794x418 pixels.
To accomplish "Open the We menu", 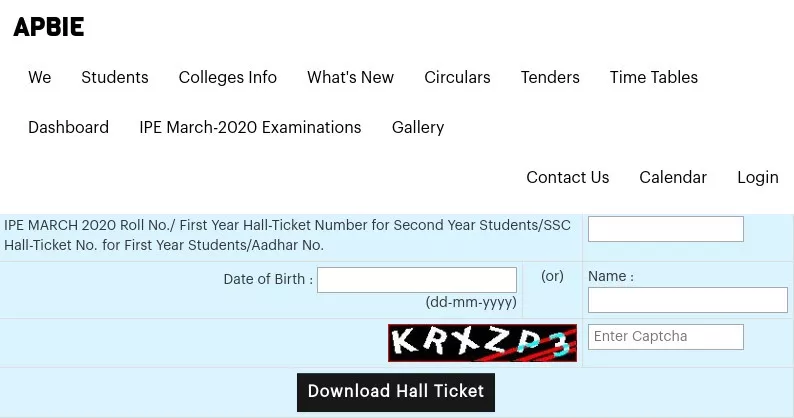I will click(40, 77).
